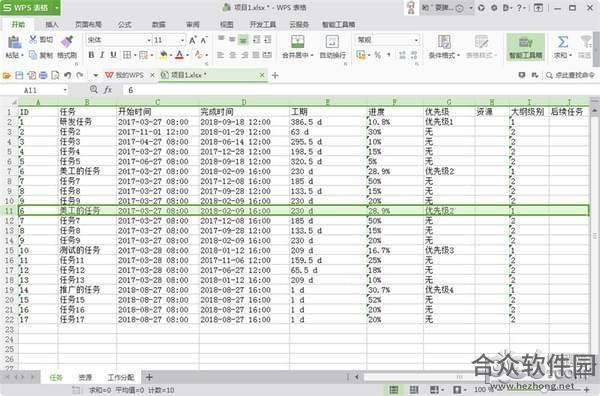Screen dimensions: 600x396
Task: Expand the quick access toolbar customize arrow
Action: pyautogui.click(x=96, y=75)
